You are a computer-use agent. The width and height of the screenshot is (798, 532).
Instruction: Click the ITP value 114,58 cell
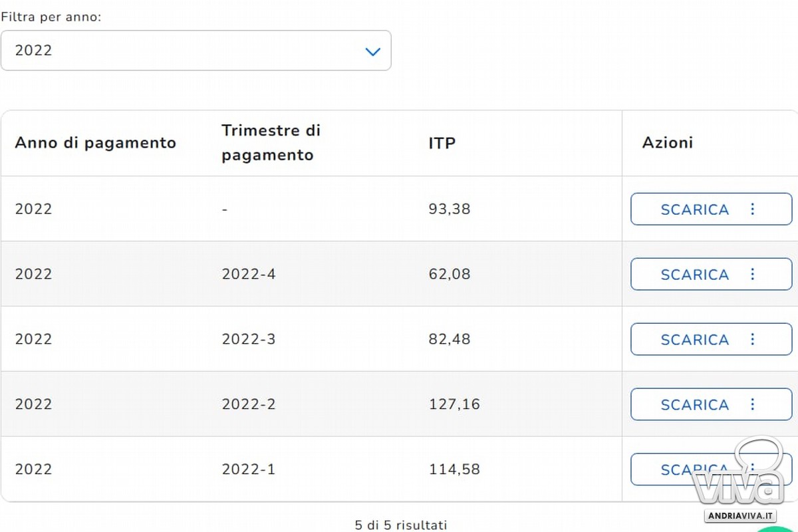pos(454,469)
